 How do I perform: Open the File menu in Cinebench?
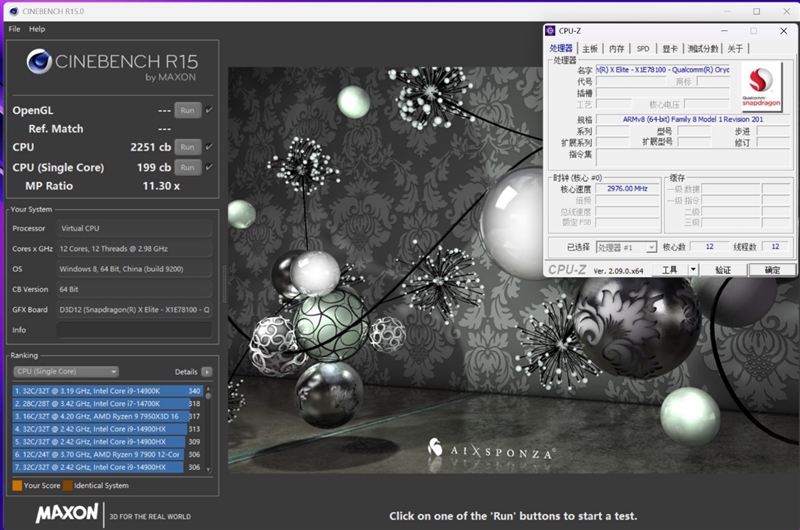tap(14, 29)
